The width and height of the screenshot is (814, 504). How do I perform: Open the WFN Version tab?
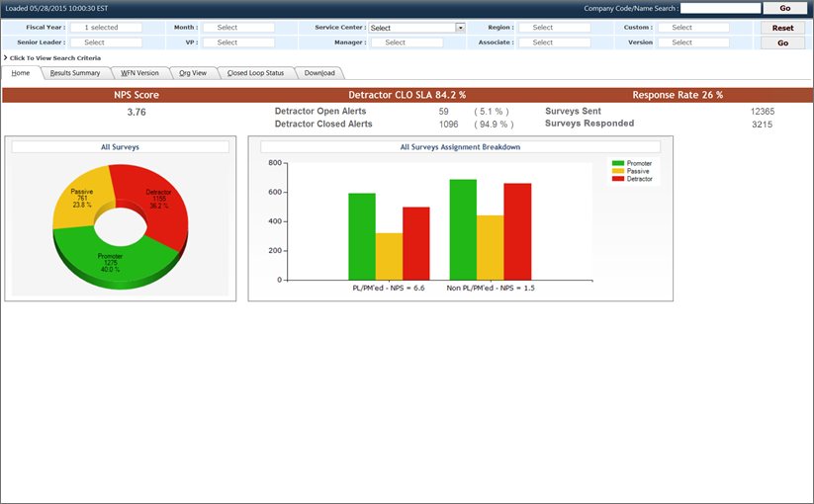pos(139,73)
